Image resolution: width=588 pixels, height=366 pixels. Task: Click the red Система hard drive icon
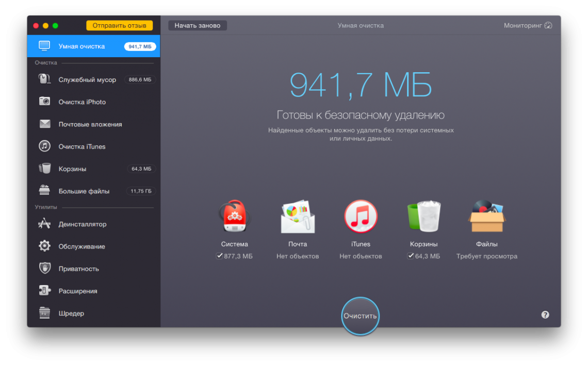pos(234,215)
